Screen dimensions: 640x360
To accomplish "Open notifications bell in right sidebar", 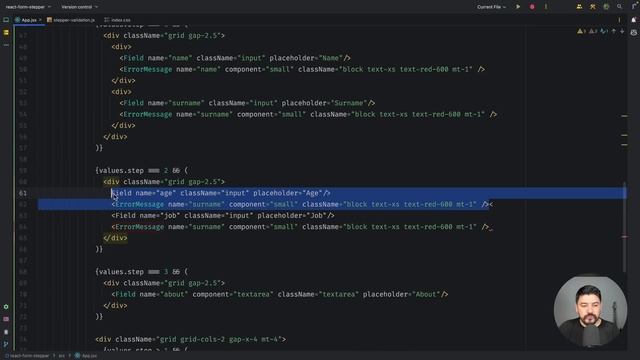I will pyautogui.click(x=634, y=20).
